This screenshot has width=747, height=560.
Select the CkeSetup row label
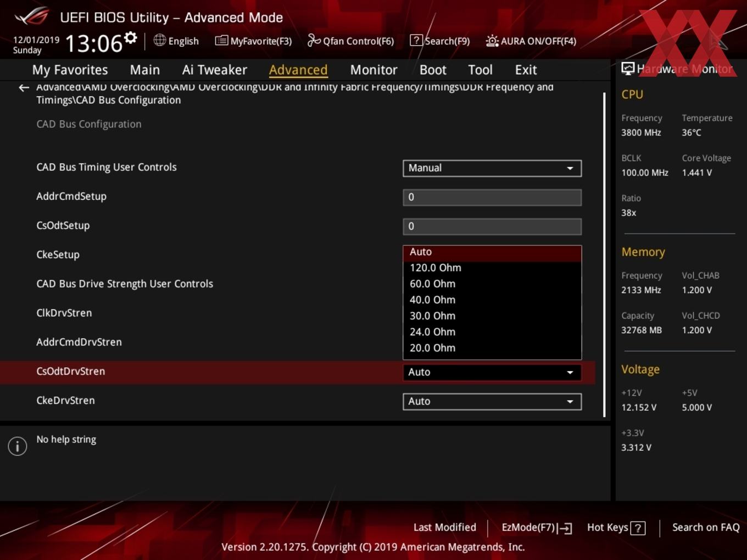(x=58, y=255)
